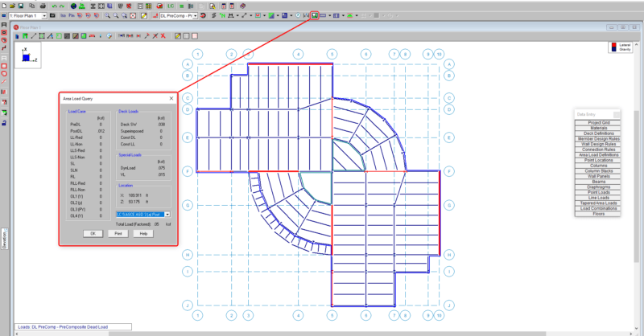
Task: Close the Area Load Query dialog
Action: pos(171,98)
